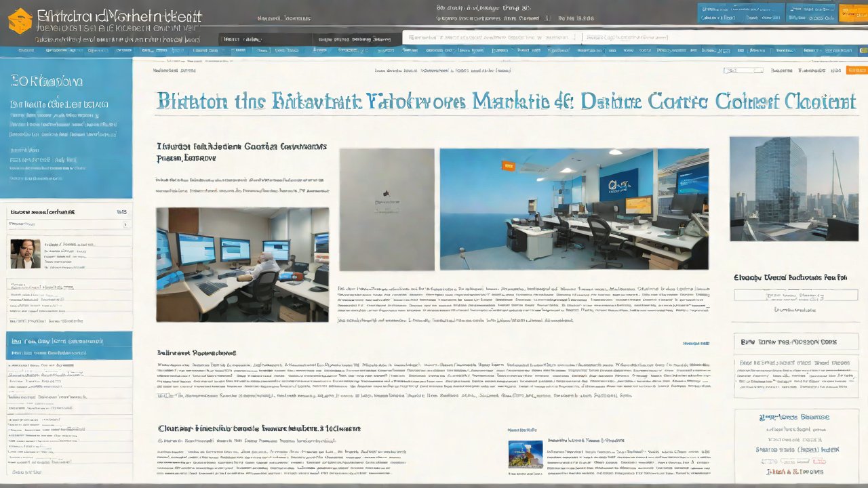The width and height of the screenshot is (868, 488).
Task: Click the small orange button below navigation bar
Action: 856,70
